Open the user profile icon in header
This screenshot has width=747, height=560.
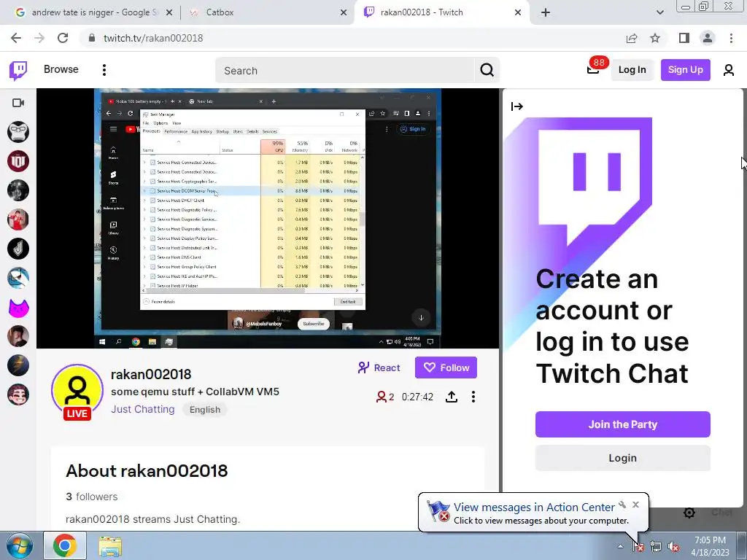pos(729,70)
